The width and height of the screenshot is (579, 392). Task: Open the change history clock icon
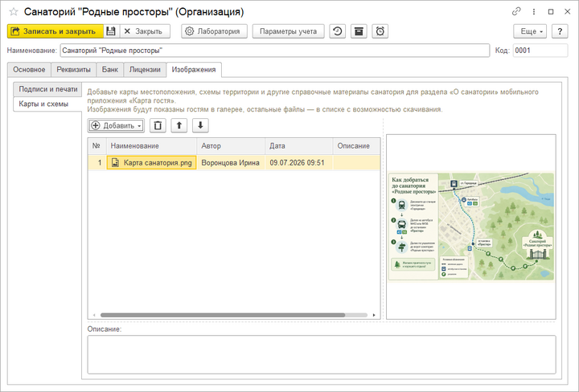pos(337,31)
